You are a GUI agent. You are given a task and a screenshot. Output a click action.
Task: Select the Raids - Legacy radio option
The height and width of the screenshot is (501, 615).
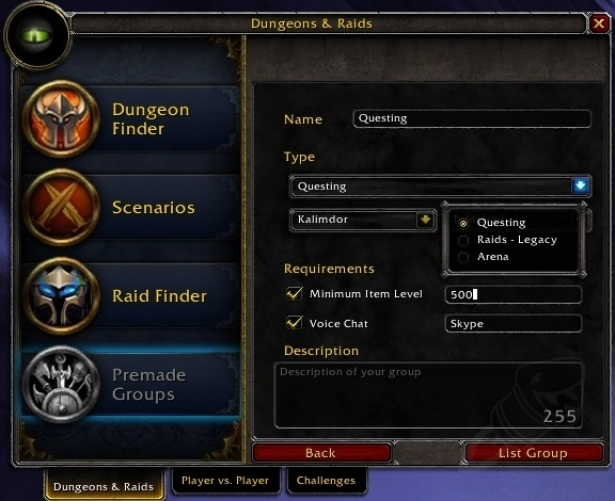click(x=463, y=240)
